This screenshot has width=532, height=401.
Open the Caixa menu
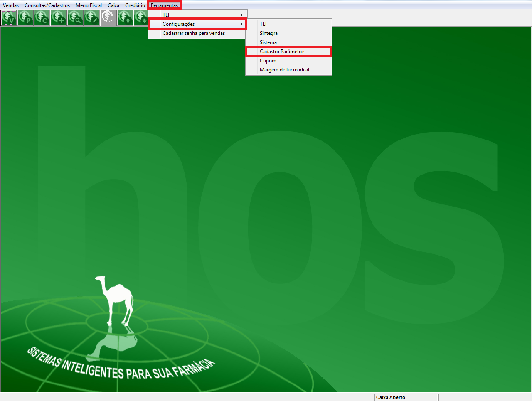[x=113, y=5]
